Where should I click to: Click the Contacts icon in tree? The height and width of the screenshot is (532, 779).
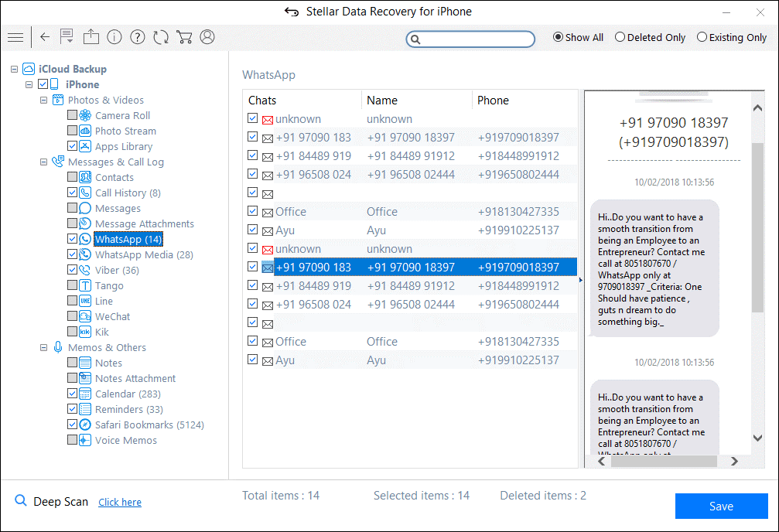tap(85, 177)
